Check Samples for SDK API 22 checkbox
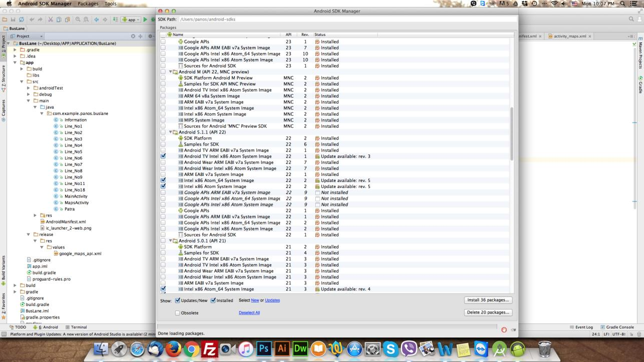Screen dimensions: 644x362 coord(163,144)
